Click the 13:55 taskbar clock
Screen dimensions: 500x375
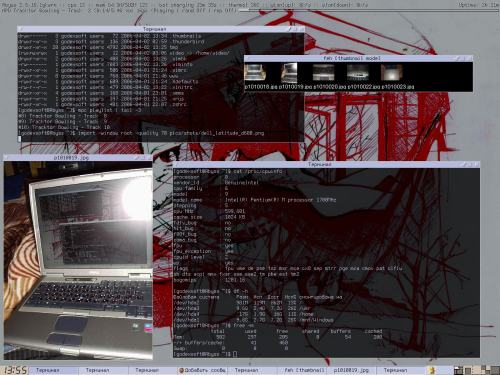coord(15,370)
